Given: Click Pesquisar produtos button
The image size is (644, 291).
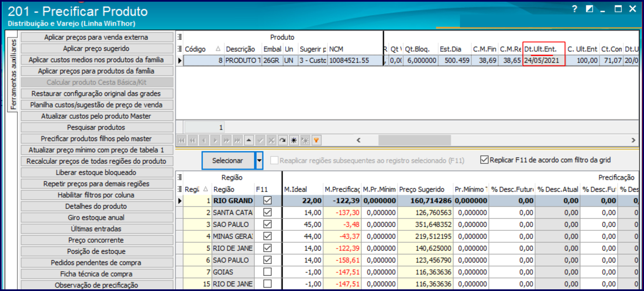Looking at the screenshot, I should [96, 127].
